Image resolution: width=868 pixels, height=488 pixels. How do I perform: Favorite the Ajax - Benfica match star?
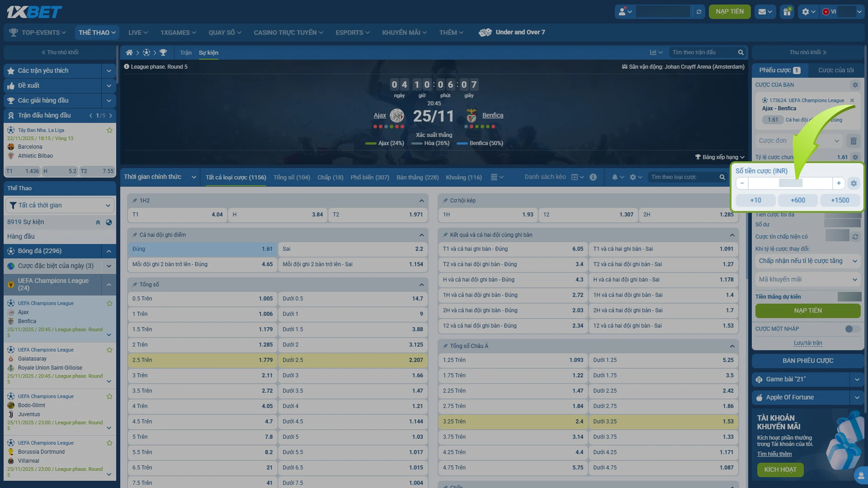point(109,303)
